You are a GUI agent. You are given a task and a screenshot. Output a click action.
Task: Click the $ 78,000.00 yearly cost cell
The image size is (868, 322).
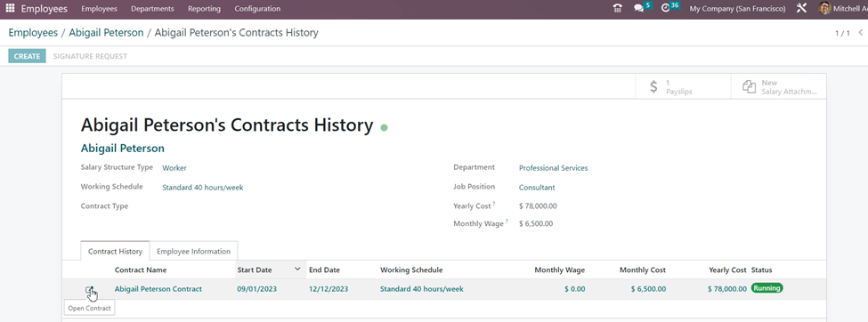click(x=727, y=289)
